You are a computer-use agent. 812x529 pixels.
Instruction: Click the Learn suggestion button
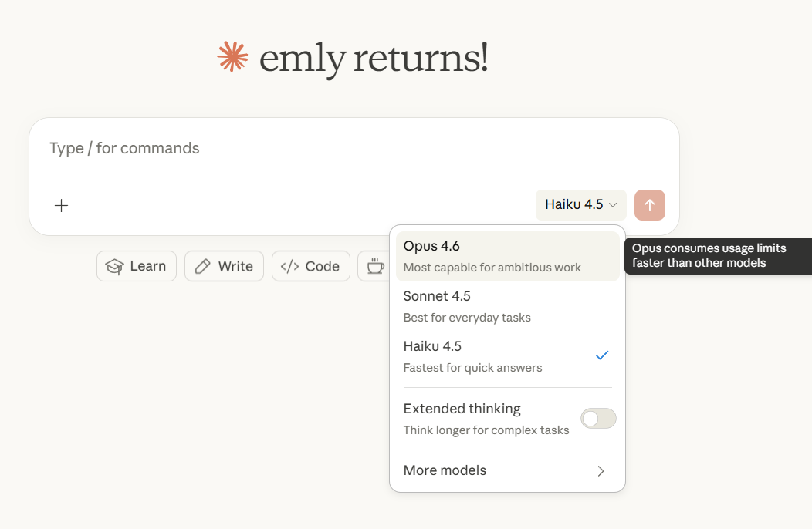tap(137, 266)
